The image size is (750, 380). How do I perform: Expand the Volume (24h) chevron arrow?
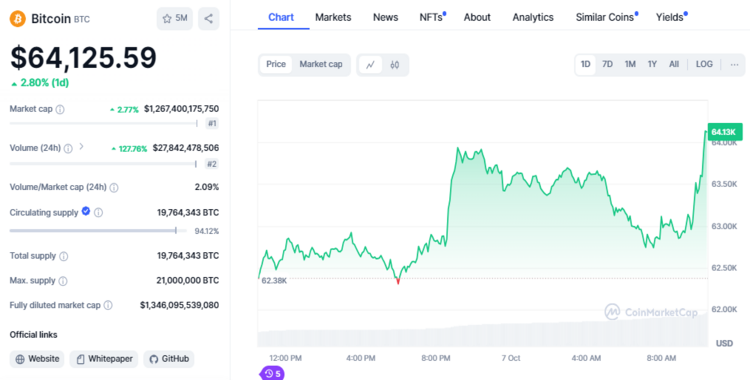pyautogui.click(x=81, y=146)
